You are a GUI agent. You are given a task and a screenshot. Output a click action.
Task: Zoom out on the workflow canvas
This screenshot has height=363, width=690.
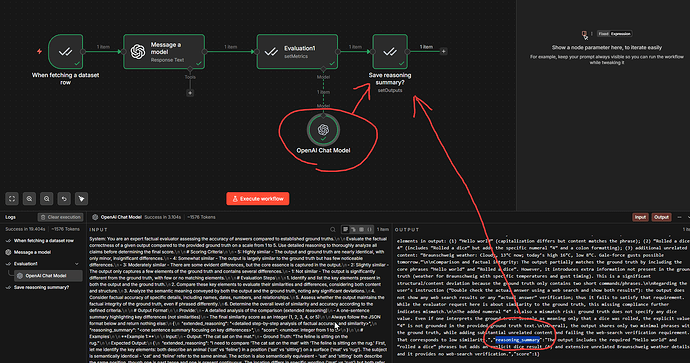47,199
